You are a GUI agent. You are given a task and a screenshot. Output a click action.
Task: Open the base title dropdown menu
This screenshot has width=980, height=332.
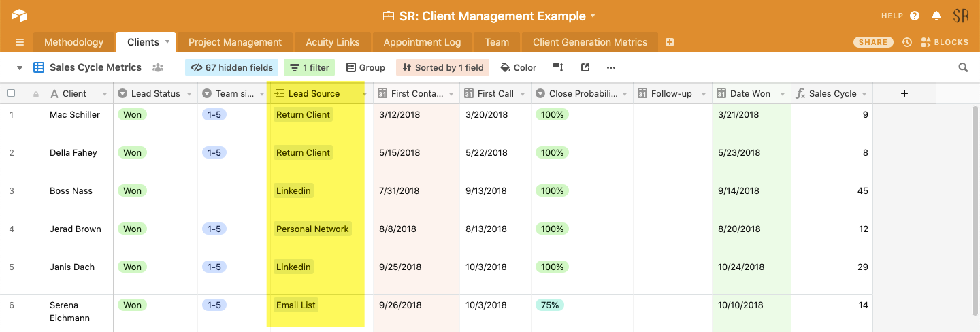pyautogui.click(x=593, y=16)
